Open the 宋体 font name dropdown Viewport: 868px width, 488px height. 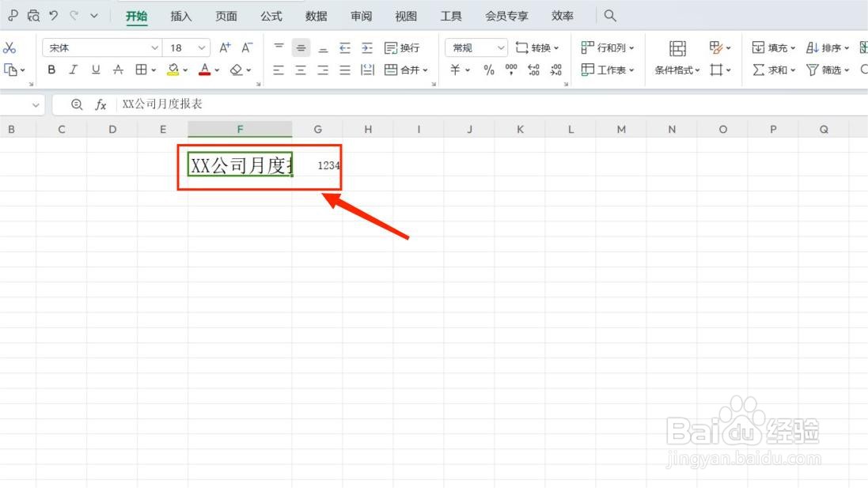pyautogui.click(x=154, y=47)
